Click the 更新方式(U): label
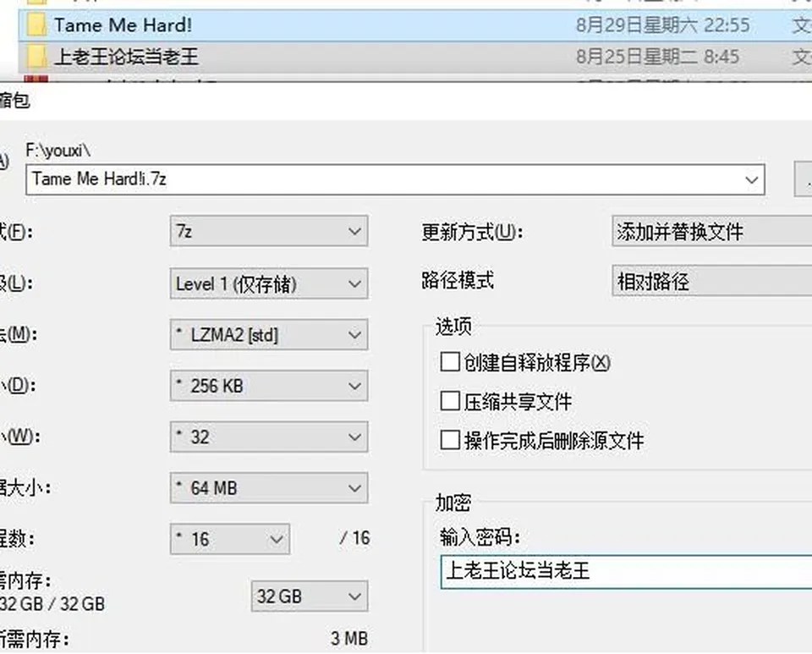Viewport: 812px width, 654px height. coord(472,232)
